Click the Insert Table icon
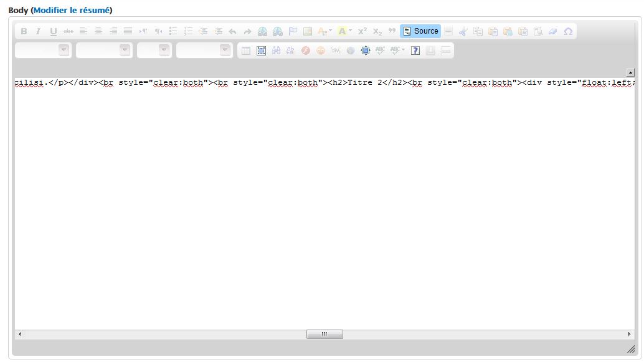The width and height of the screenshot is (644, 362). pos(246,50)
